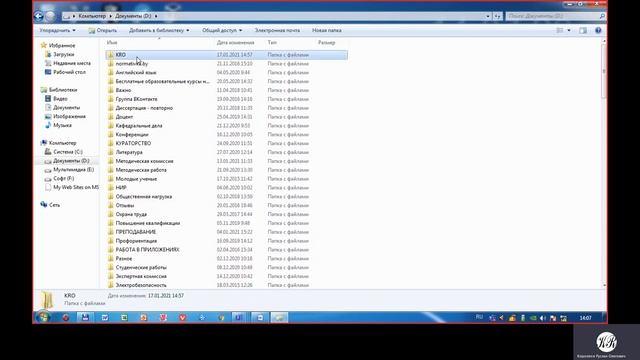Open the Изображения library icon
The height and width of the screenshot is (360, 640).
(48, 116)
